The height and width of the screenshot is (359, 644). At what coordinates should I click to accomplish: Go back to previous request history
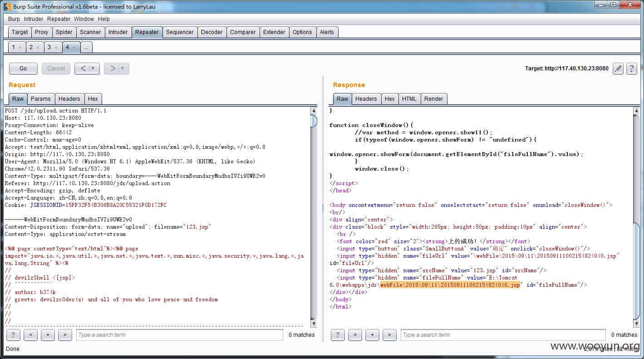tap(83, 69)
